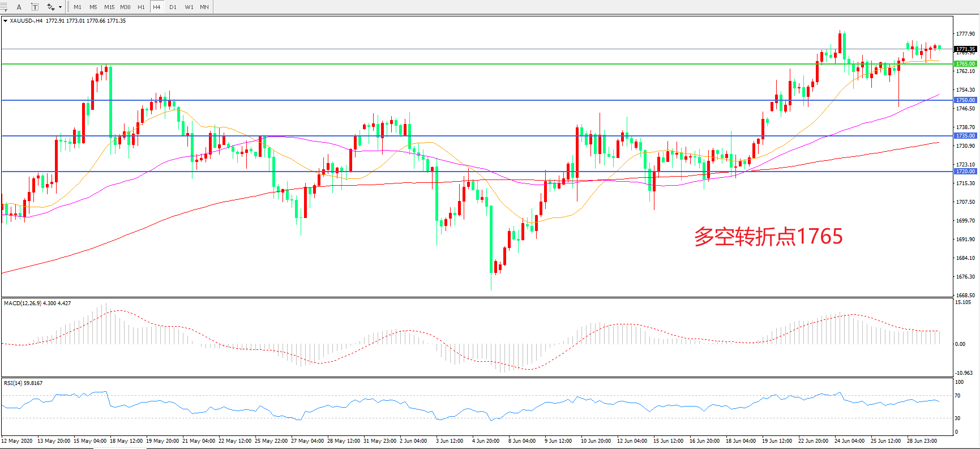Switch to the M1 timeframe

coord(78,7)
